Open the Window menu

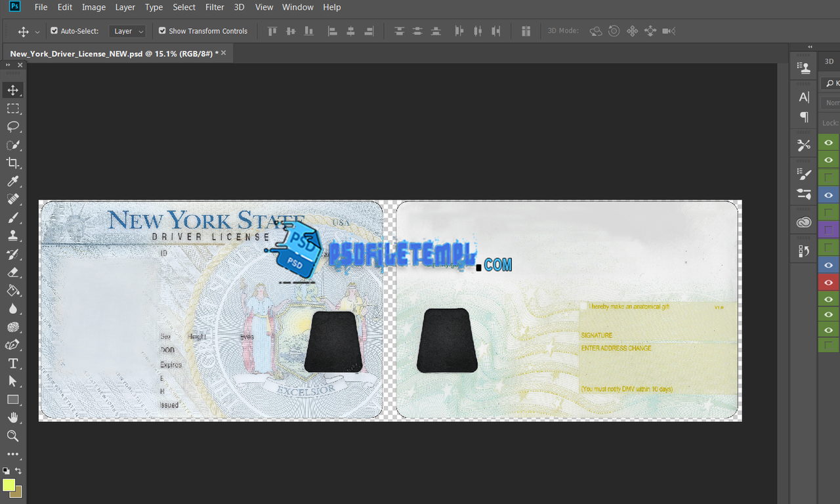click(298, 7)
